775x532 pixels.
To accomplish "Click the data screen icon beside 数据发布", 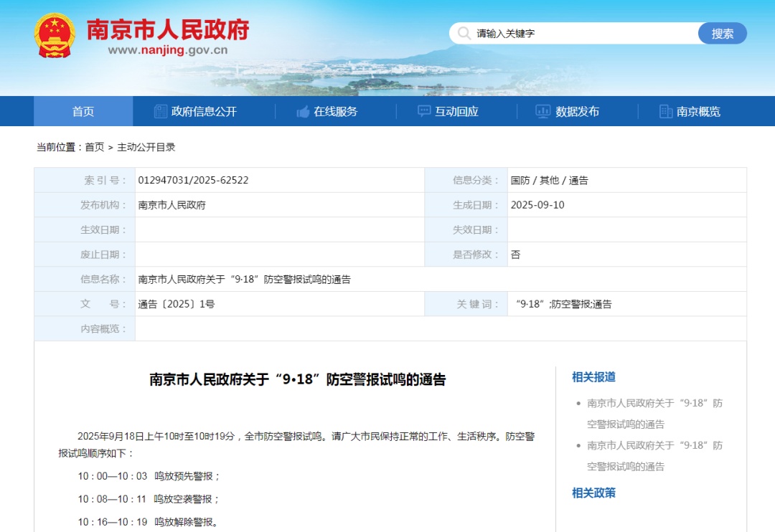I will click(x=542, y=111).
